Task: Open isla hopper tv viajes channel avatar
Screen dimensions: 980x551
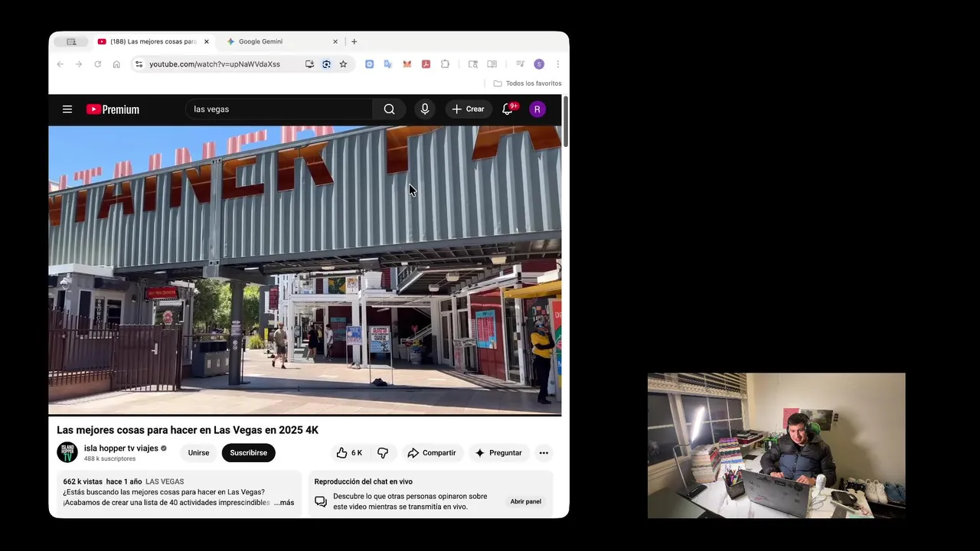Action: coord(67,452)
